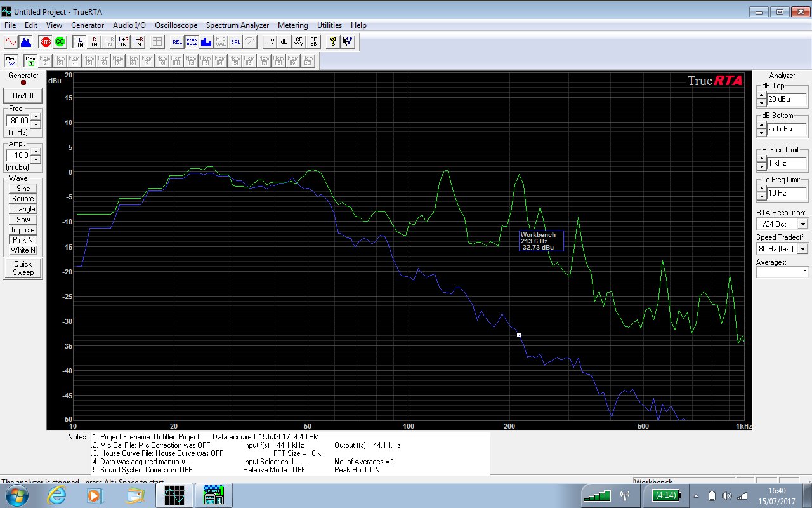This screenshot has width=812, height=508.
Task: Select the dB units icon
Action: coord(284,42)
